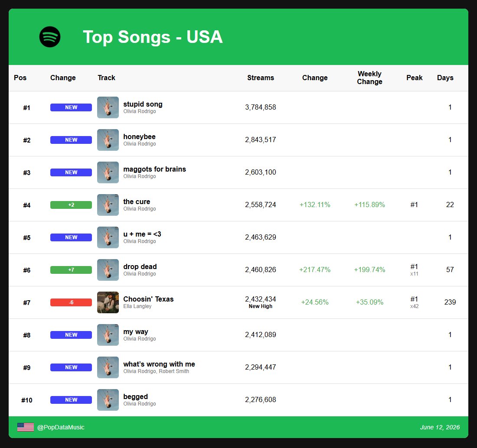This screenshot has height=448, width=477.
Task: Click the +24.56% change value
Action: pos(315,302)
